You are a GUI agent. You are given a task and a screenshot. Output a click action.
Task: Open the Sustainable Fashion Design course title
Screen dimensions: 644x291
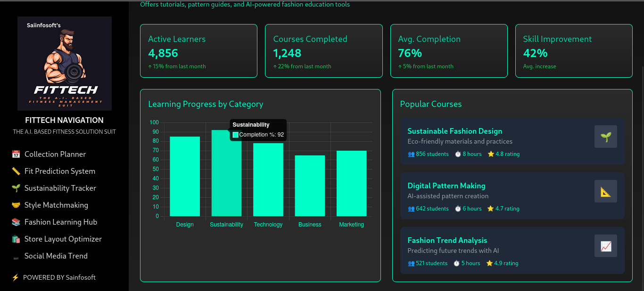(x=454, y=131)
